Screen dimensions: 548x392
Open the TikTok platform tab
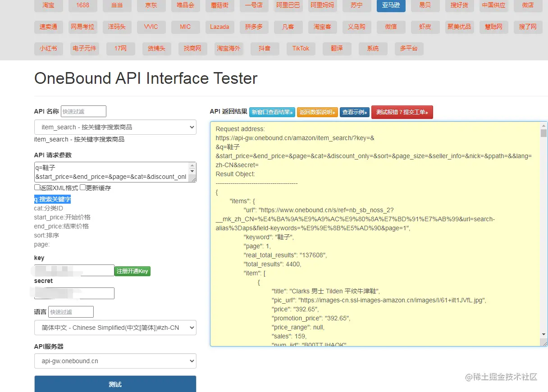coord(301,48)
